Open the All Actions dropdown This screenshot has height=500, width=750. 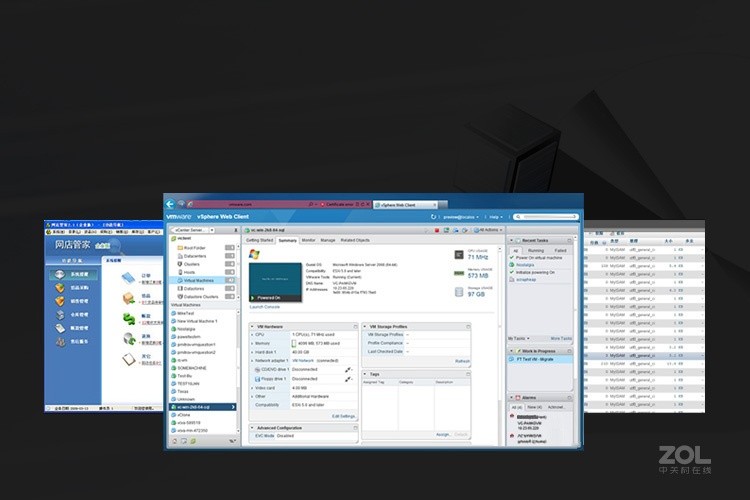pyautogui.click(x=488, y=230)
